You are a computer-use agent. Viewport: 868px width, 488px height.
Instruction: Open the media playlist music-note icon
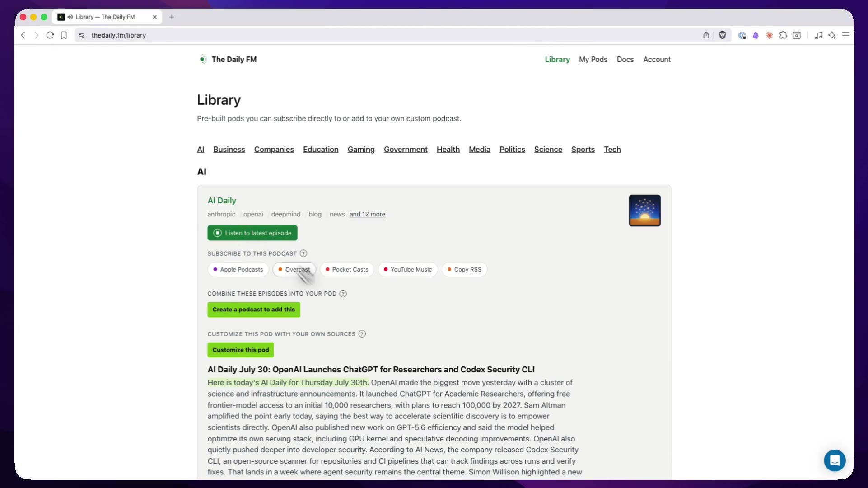point(818,35)
